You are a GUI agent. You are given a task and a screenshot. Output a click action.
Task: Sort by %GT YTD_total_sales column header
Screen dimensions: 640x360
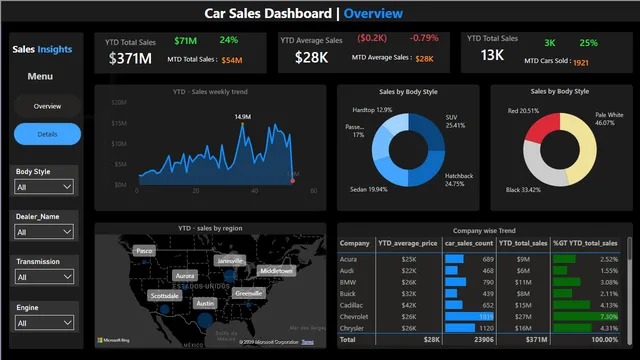click(585, 243)
